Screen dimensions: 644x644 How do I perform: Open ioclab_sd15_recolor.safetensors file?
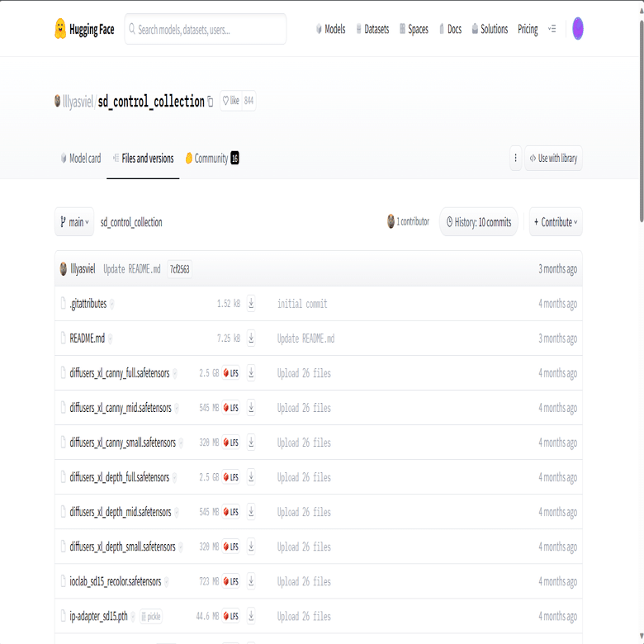click(116, 581)
